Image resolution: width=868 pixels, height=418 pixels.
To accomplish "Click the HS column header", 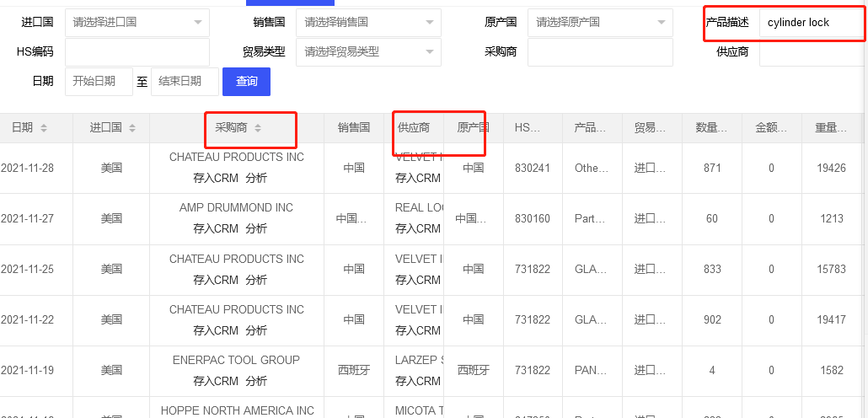I will tap(533, 128).
